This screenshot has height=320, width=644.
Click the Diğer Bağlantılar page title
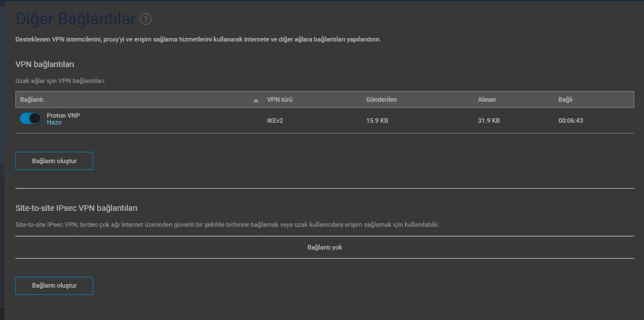pos(76,19)
